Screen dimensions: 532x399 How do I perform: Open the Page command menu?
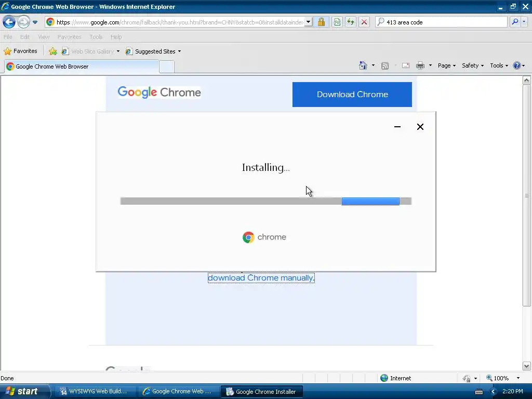(x=446, y=65)
